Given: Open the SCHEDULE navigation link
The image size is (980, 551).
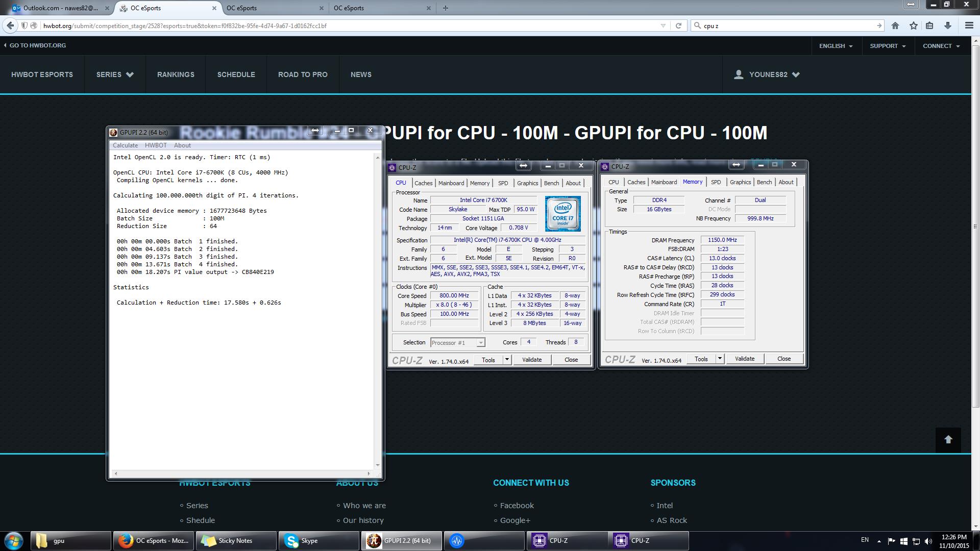Looking at the screenshot, I should coord(236,74).
